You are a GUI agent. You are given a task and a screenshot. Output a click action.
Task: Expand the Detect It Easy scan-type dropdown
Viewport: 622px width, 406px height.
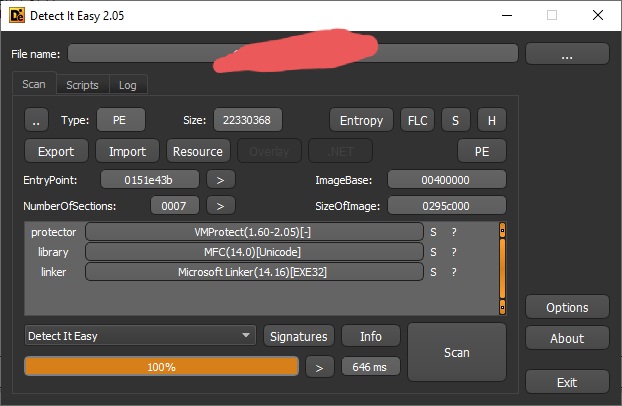tap(140, 336)
